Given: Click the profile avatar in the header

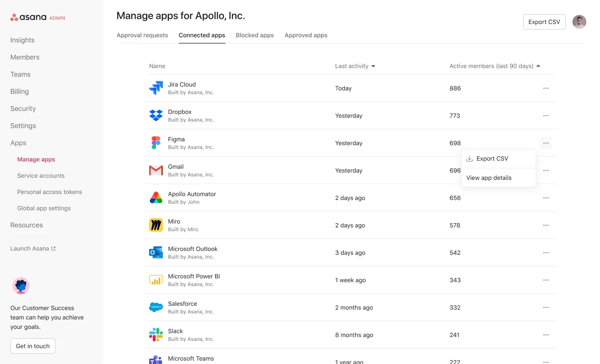Looking at the screenshot, I should [x=579, y=21].
